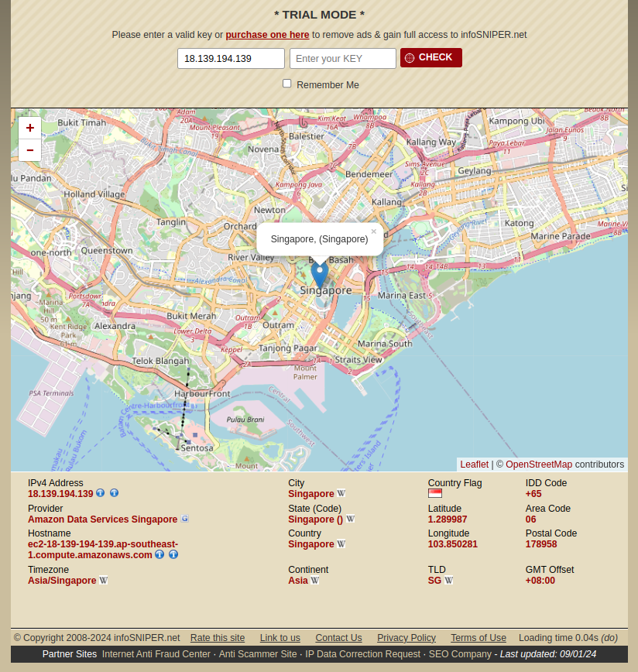Click the Contact Us footer link
The width and height of the screenshot is (638, 672).
click(338, 638)
